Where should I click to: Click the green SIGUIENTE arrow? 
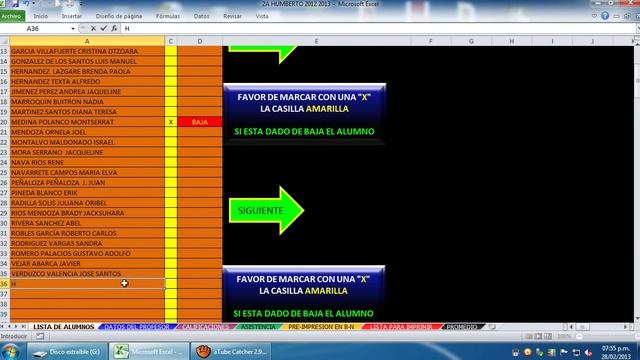(x=266, y=210)
